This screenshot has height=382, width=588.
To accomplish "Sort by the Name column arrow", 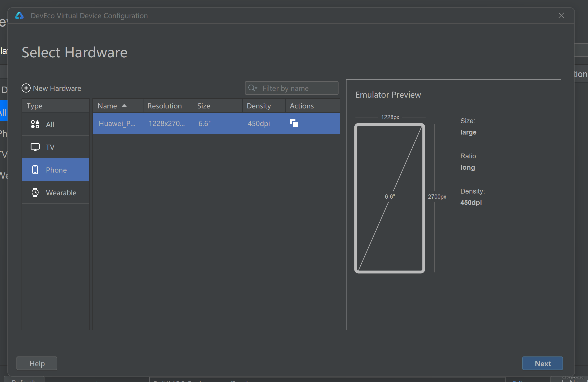I will 124,106.
